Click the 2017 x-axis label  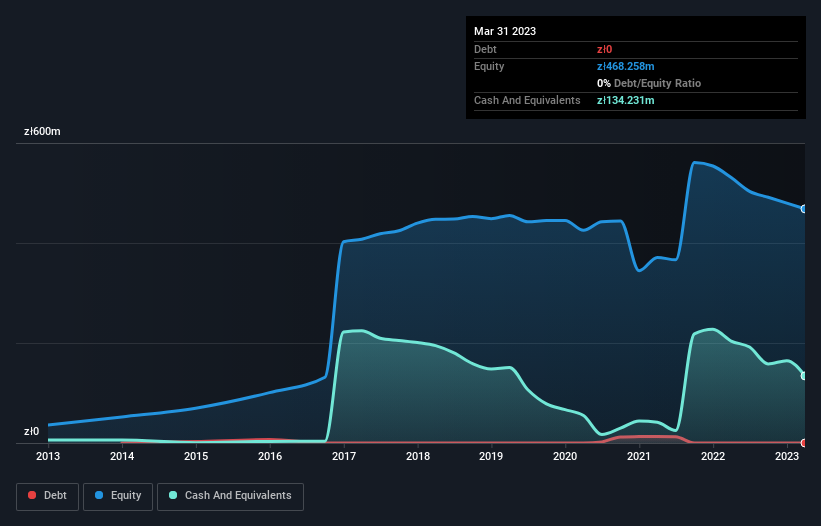[x=344, y=456]
